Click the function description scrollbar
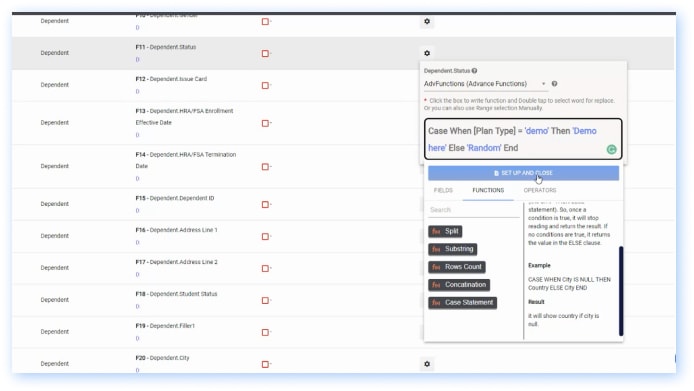The height and width of the screenshot is (391, 694). tap(621, 291)
